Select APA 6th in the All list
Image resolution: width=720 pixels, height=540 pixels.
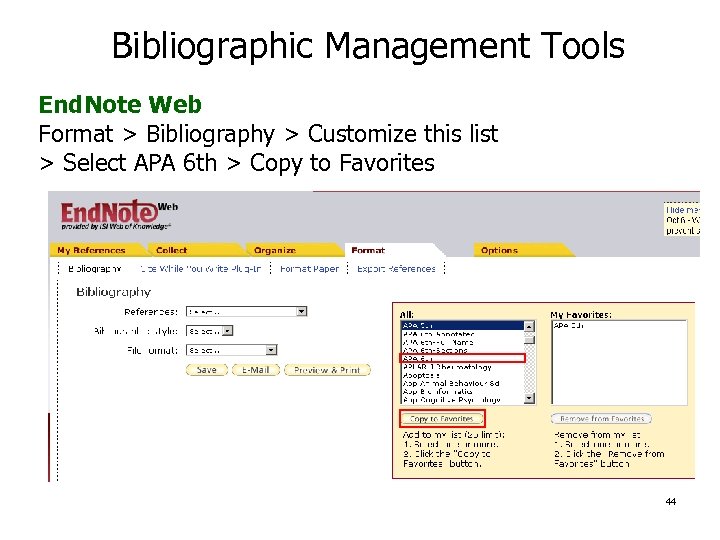462,358
